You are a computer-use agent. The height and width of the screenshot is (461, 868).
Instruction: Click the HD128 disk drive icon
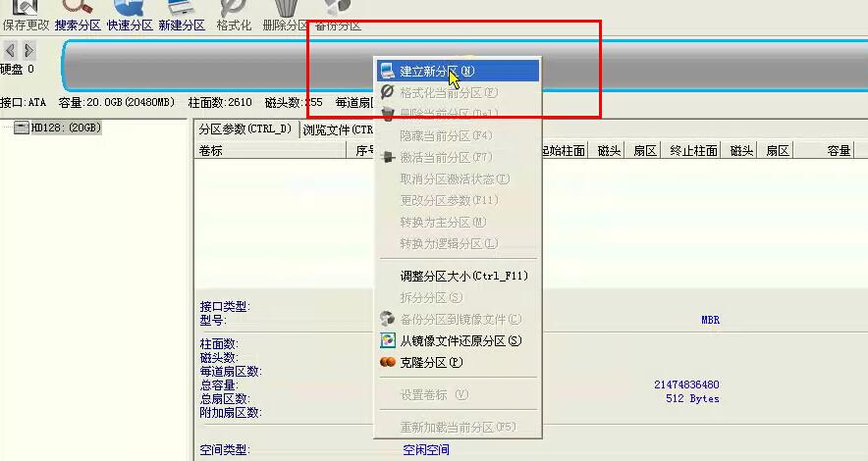[21, 128]
